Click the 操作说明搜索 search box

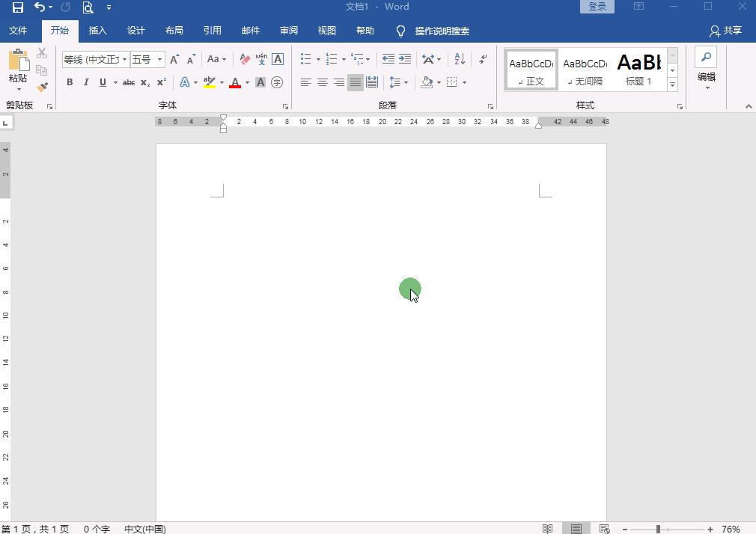[442, 31]
